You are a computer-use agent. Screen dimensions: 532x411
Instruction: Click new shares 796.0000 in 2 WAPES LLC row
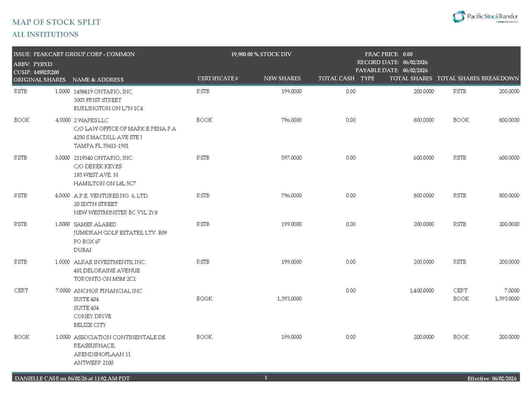tap(291, 120)
